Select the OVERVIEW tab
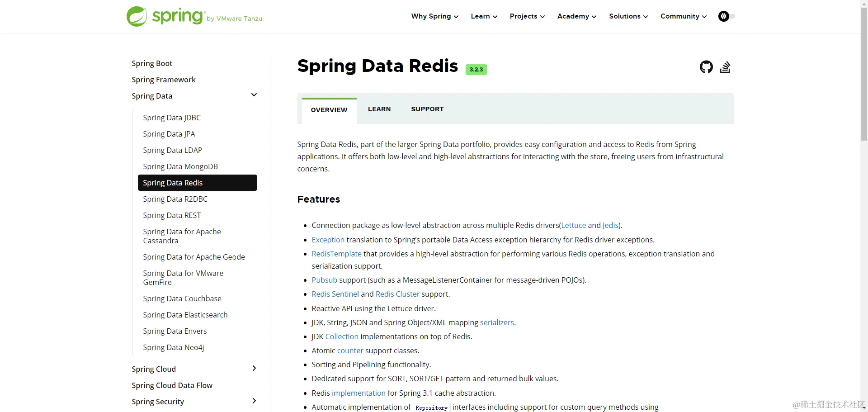Viewport: 868px width, 412px height. point(329,110)
